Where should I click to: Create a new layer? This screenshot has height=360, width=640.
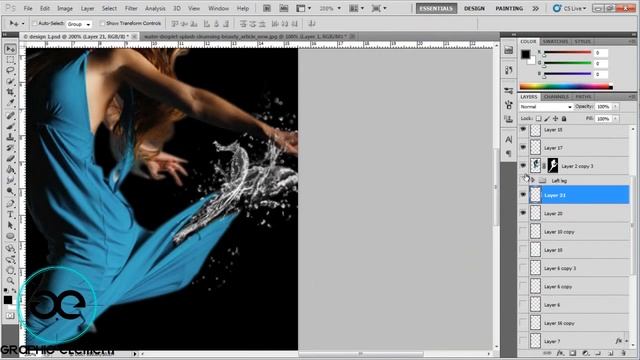coord(611,353)
